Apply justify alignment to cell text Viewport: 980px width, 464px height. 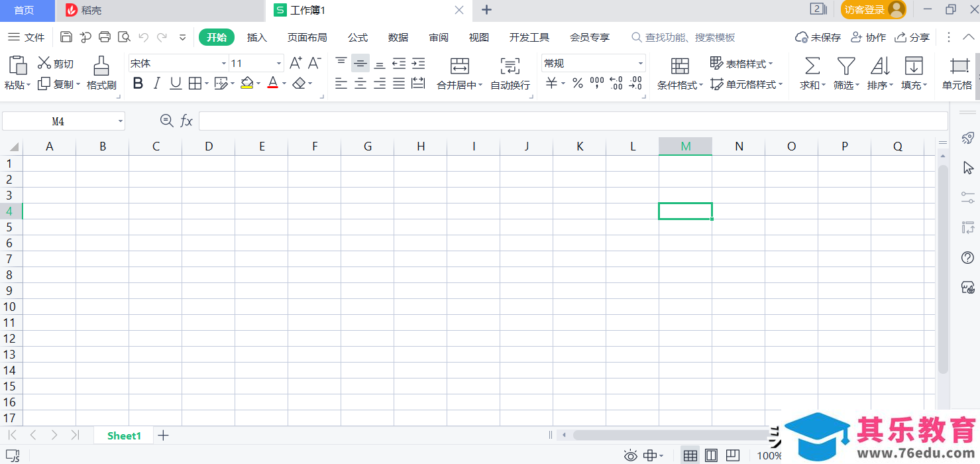click(399, 84)
